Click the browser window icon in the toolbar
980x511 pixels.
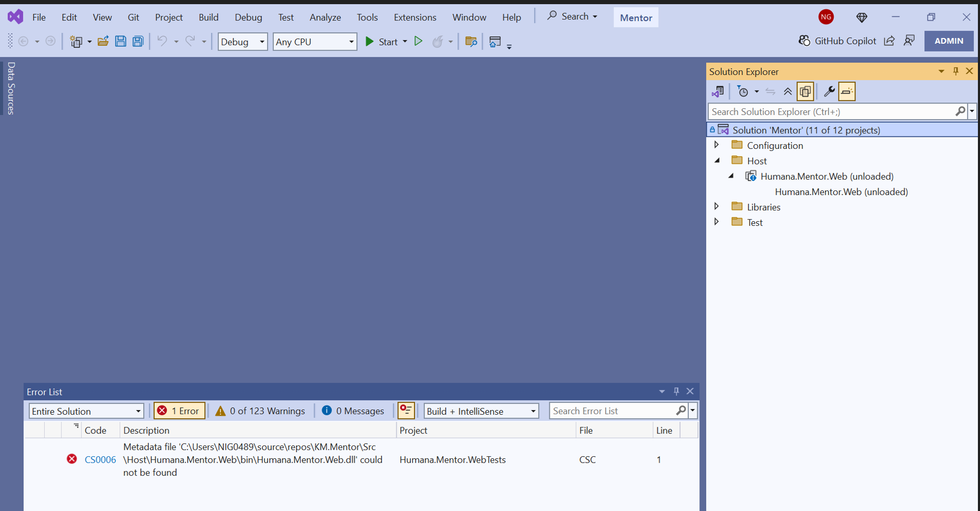495,41
